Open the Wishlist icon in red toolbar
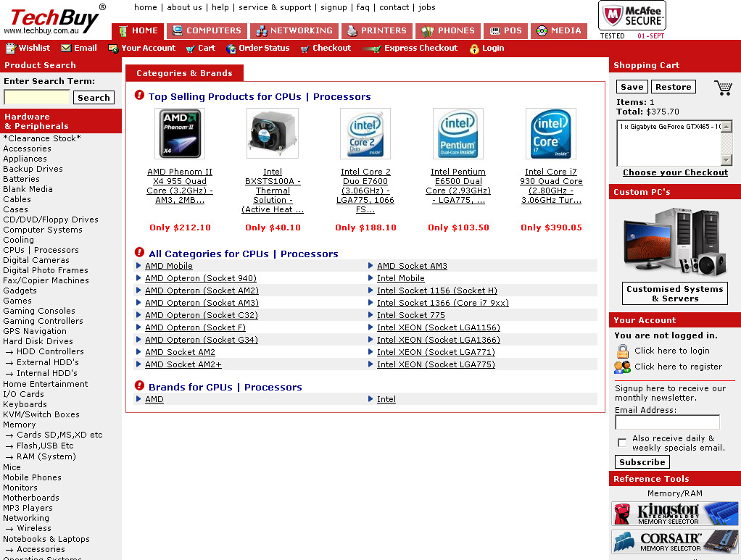This screenshot has width=741, height=560. pyautogui.click(x=10, y=48)
